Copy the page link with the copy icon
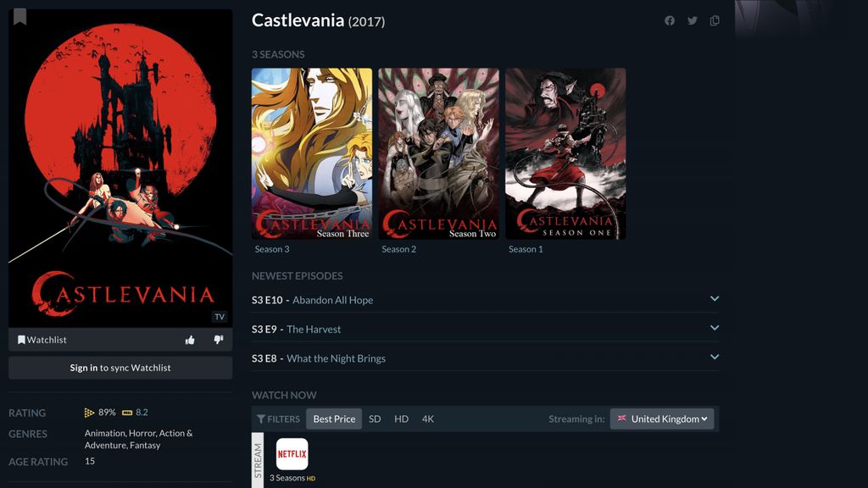The height and width of the screenshot is (488, 868). (x=715, y=20)
